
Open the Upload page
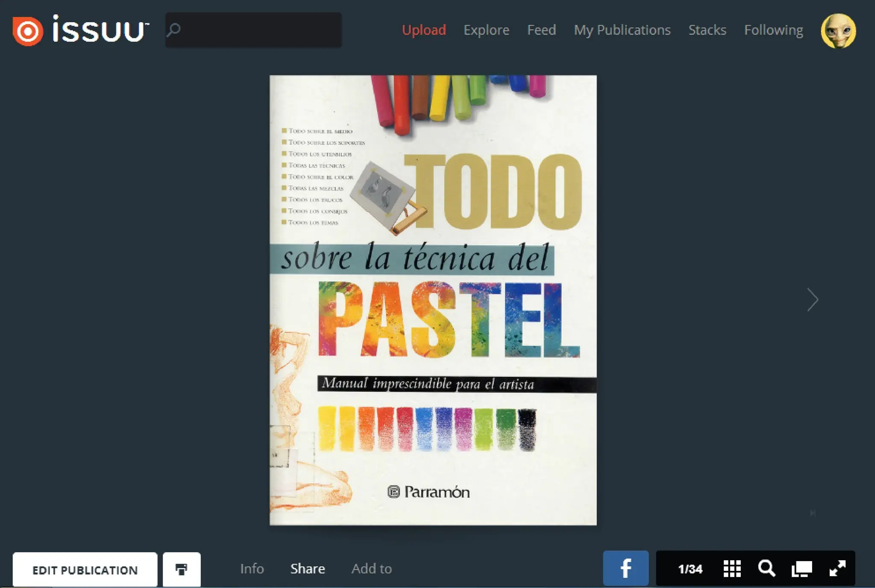click(x=424, y=30)
